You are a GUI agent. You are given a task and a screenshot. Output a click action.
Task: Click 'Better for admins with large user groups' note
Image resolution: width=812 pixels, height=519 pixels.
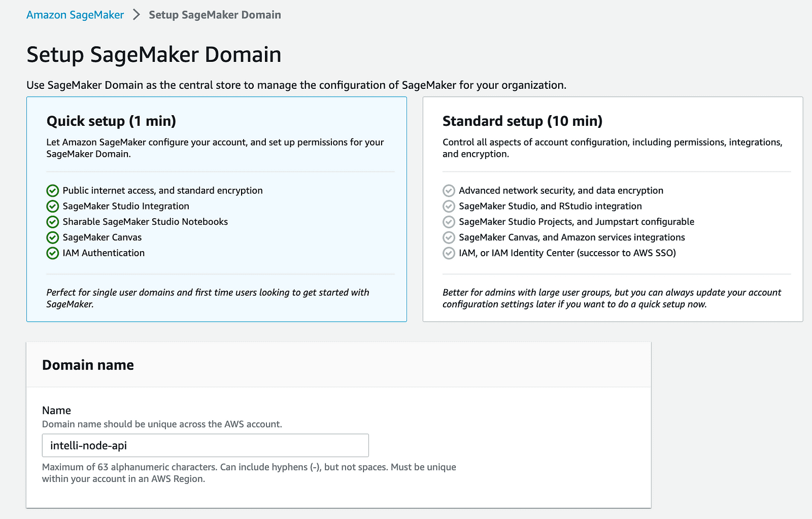pyautogui.click(x=612, y=298)
